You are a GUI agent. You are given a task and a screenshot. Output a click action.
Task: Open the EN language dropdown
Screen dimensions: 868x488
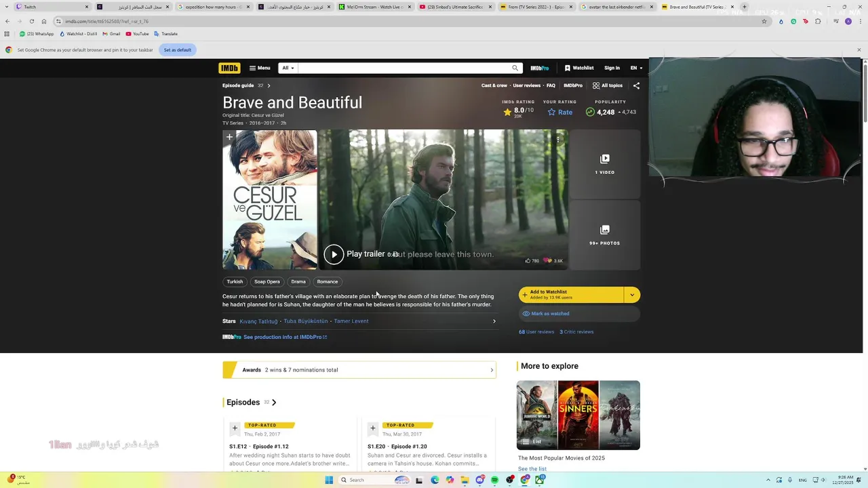636,68
